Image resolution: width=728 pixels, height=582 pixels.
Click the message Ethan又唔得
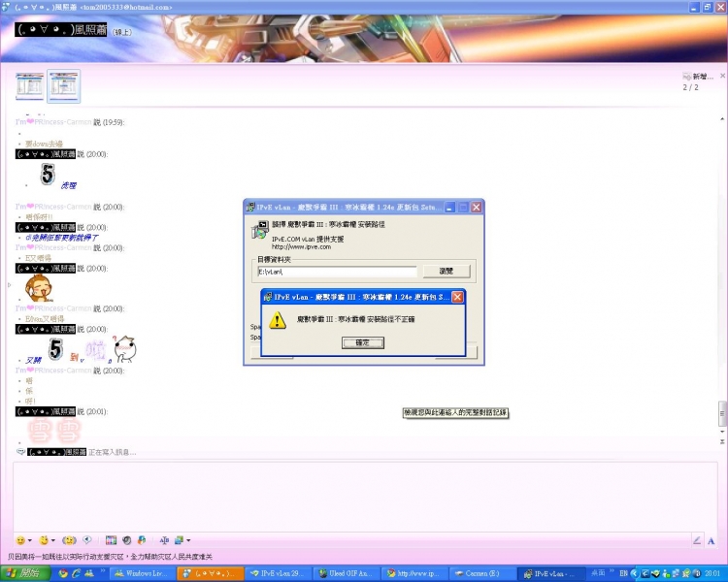pyautogui.click(x=45, y=319)
